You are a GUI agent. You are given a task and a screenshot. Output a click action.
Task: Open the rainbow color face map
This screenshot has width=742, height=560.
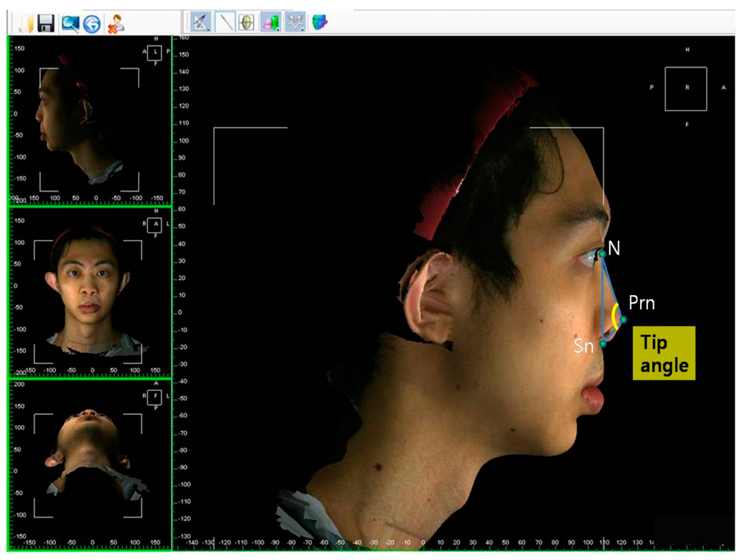(319, 22)
